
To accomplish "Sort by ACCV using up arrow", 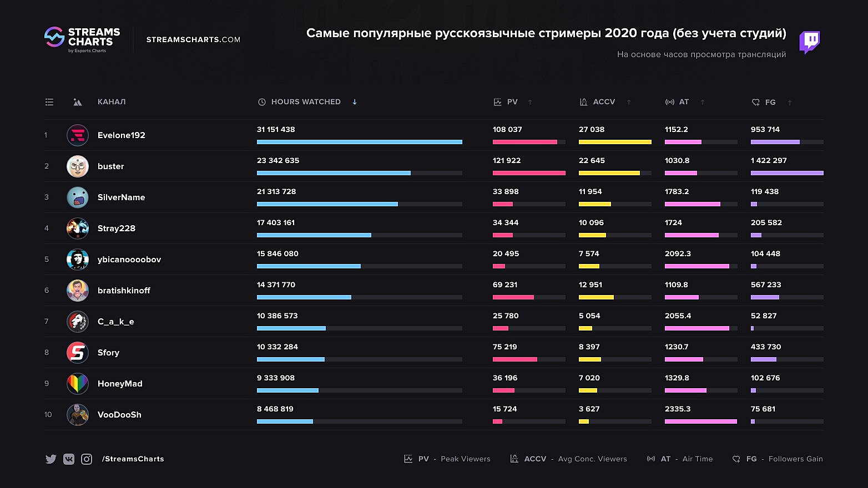I will (x=629, y=102).
